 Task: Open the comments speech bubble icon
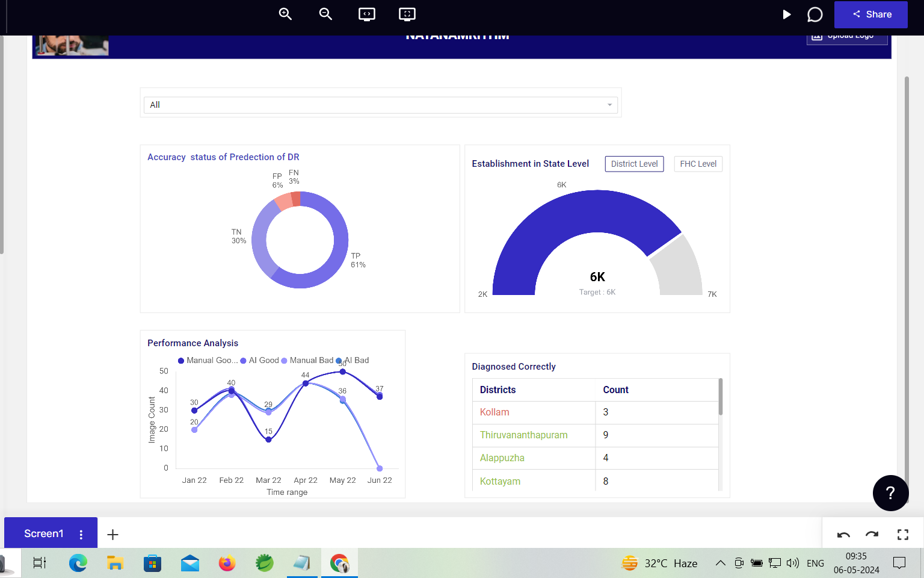tap(815, 14)
